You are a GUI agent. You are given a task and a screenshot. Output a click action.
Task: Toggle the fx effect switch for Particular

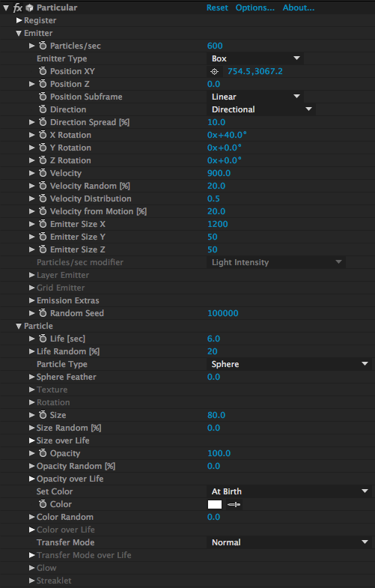point(18,7)
